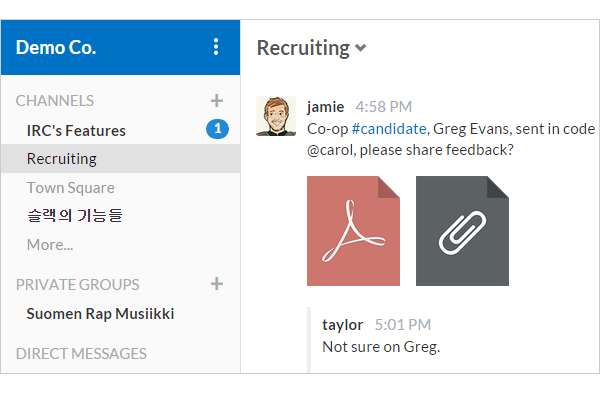Select the Recruiting channel in sidebar
600x393 pixels.
tap(121, 158)
